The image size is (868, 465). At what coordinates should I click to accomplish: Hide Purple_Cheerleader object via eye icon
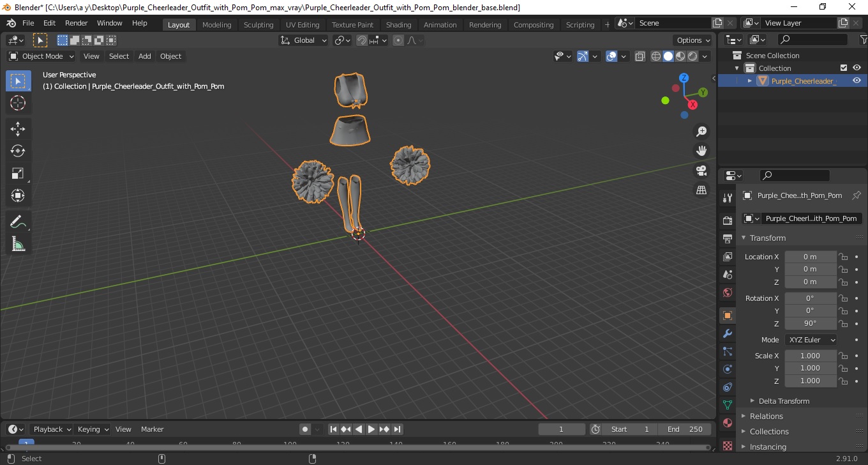click(857, 80)
